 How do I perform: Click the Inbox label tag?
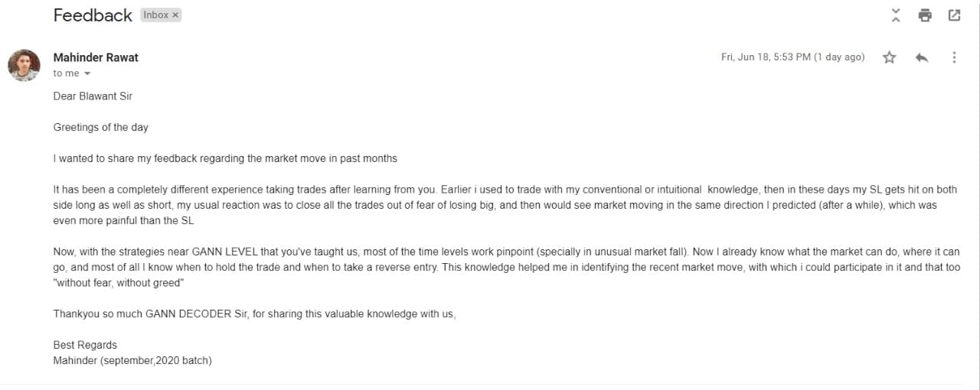[155, 15]
